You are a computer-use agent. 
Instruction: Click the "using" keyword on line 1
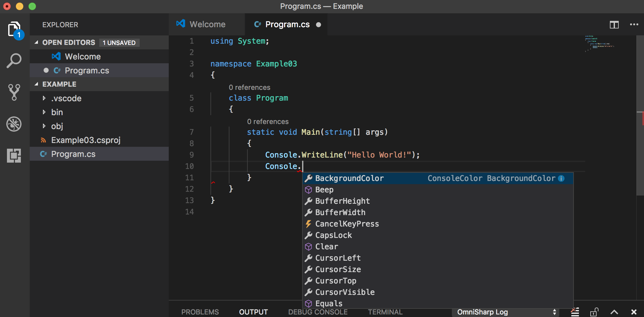(222, 41)
